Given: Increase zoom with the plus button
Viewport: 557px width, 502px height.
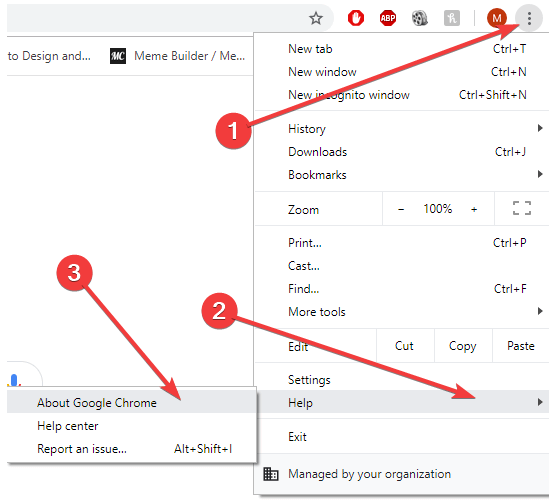Looking at the screenshot, I should pos(474,209).
